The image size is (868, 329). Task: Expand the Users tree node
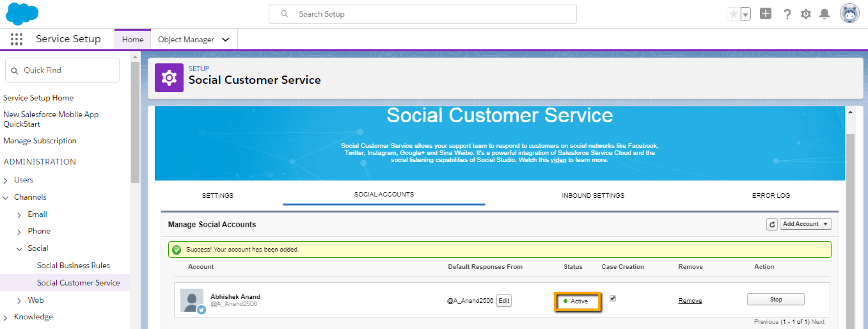[x=6, y=181]
